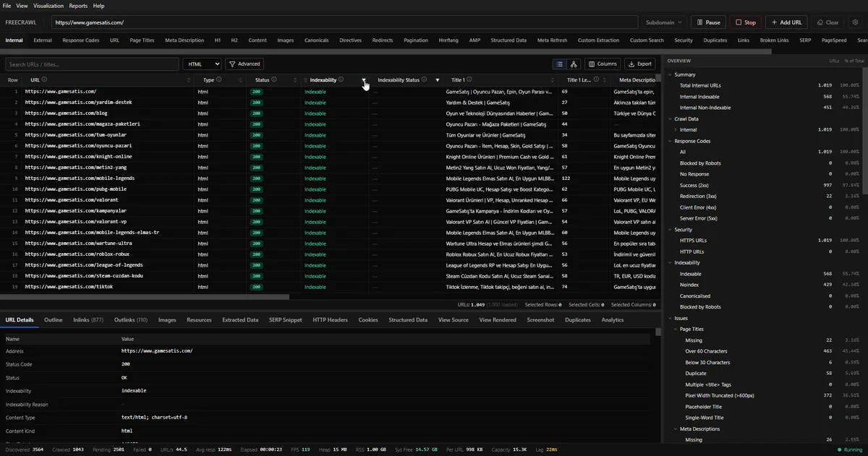The height and width of the screenshot is (456, 868).
Task: Click the info icon beside URL header
Action: (x=44, y=79)
